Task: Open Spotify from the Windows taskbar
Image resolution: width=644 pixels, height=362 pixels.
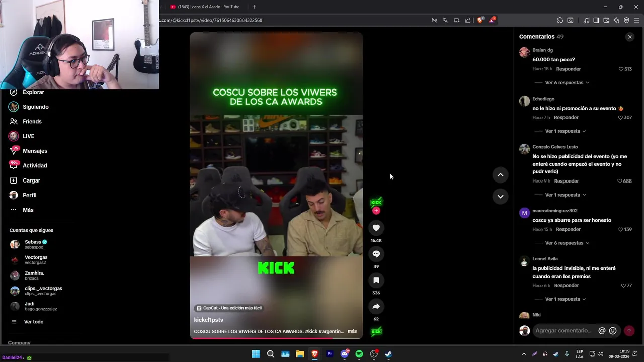Action: (x=359, y=354)
